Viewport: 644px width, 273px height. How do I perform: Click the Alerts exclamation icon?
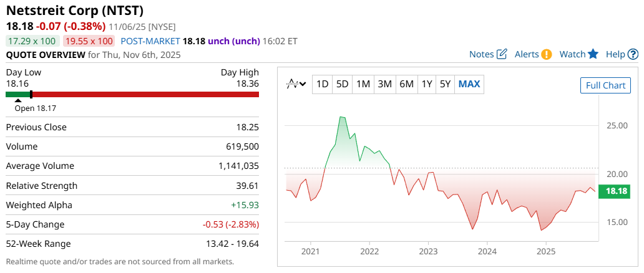(x=547, y=54)
